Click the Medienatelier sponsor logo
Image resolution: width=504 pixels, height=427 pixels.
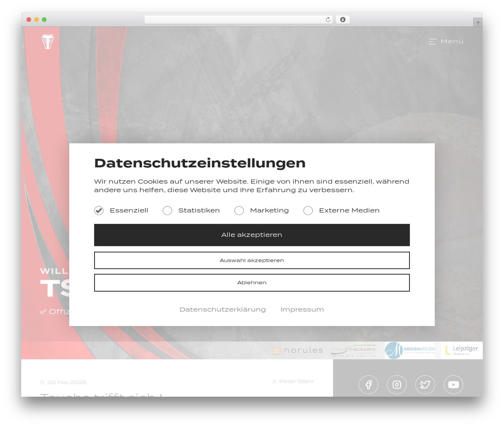point(410,350)
